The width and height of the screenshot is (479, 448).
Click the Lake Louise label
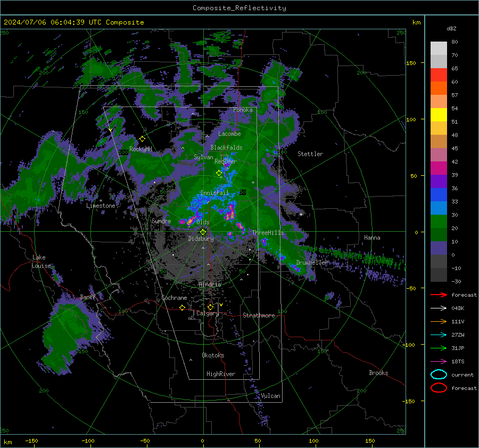tap(41, 262)
